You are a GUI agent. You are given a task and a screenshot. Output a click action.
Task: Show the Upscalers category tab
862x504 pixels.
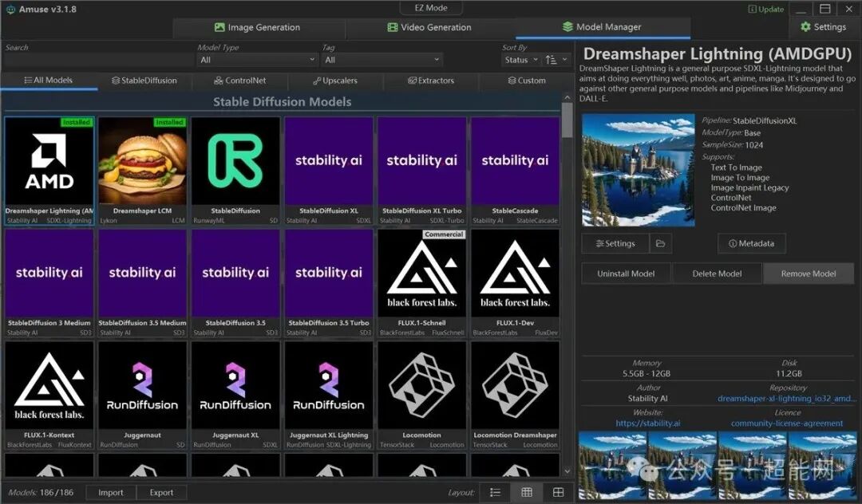coord(334,81)
